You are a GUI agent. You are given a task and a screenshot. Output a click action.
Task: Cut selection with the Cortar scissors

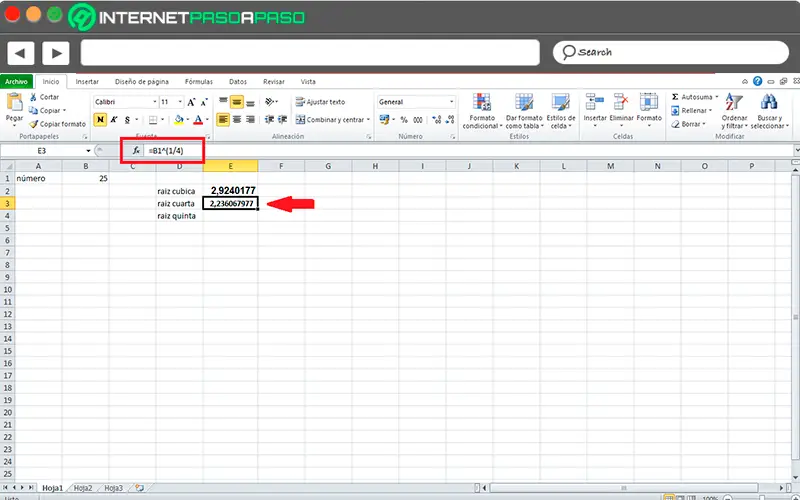click(34, 97)
